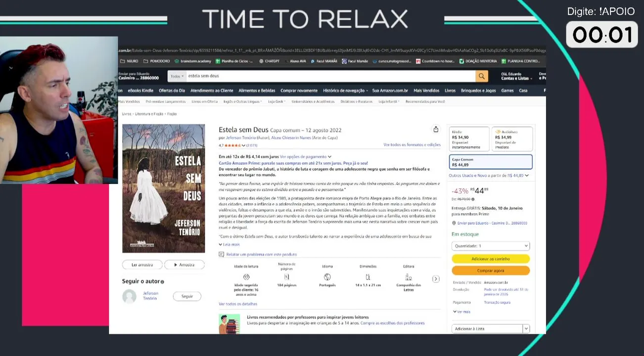Click the Literatura e Ficção breadcrumb
Viewport: 644px width, 356px height.
[149, 114]
